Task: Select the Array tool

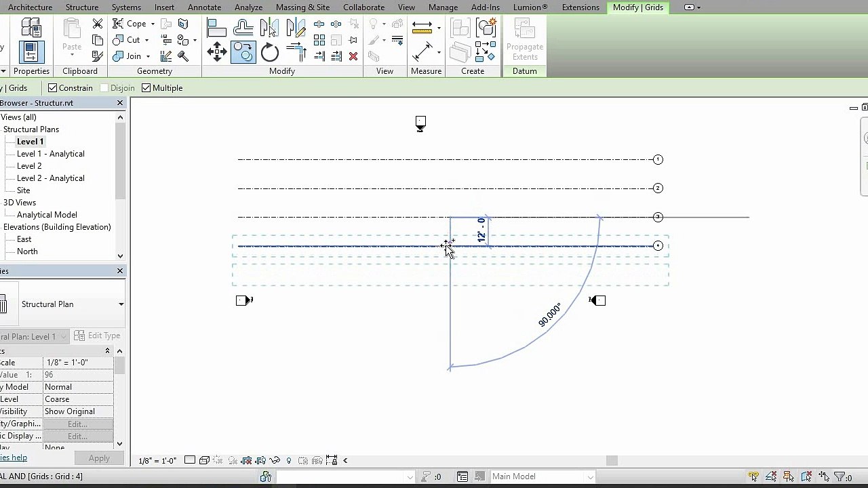Action: pyautogui.click(x=319, y=41)
